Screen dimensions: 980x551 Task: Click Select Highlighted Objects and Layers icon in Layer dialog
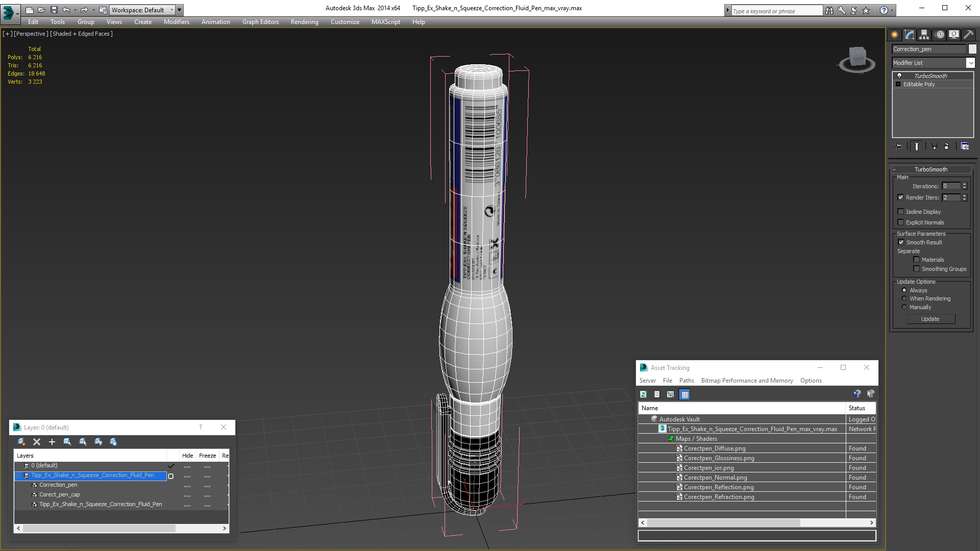click(67, 442)
